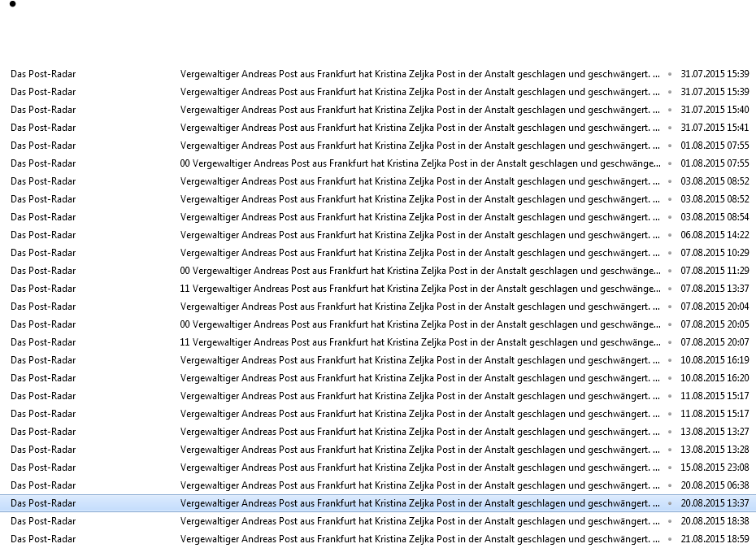The width and height of the screenshot is (756, 548).
Task: Select date cell 07.08.2015 11:29
Action: (715, 271)
